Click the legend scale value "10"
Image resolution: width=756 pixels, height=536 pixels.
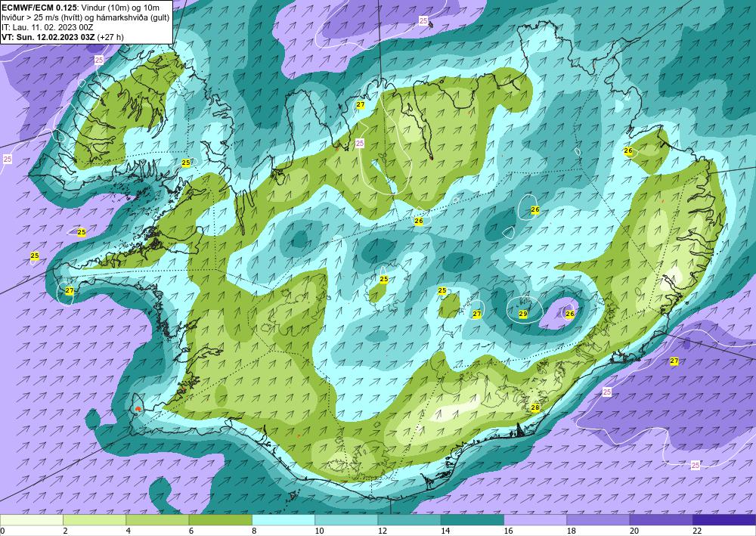click(x=319, y=531)
